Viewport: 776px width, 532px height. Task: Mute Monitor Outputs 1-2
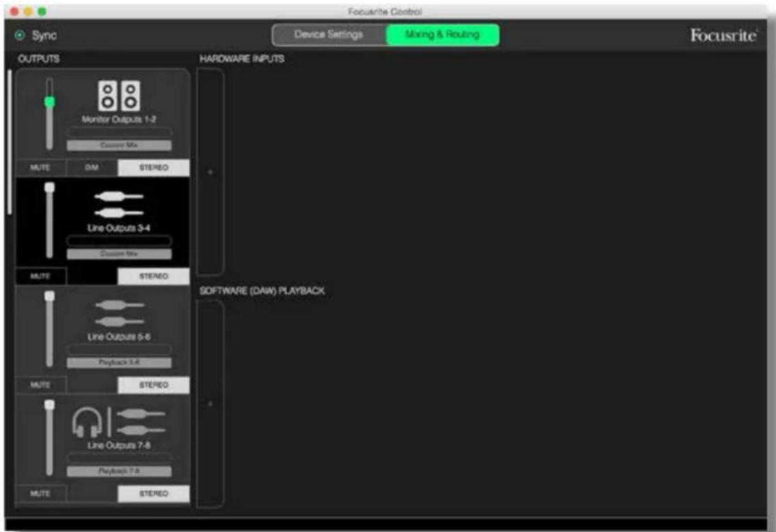point(40,168)
